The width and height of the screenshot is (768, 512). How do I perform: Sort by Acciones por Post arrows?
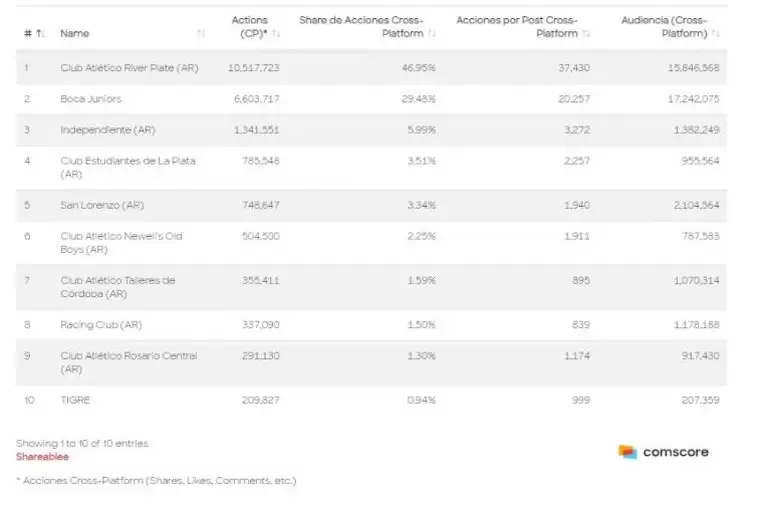[x=587, y=34]
